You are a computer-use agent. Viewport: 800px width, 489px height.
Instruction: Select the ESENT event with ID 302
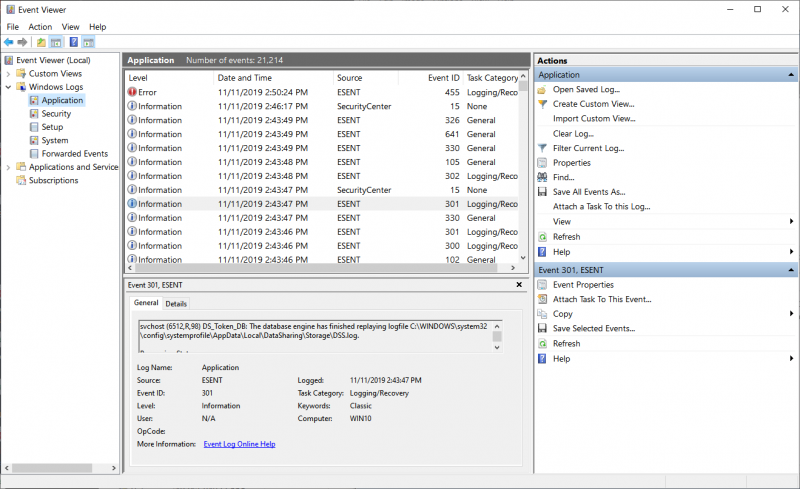(x=322, y=176)
